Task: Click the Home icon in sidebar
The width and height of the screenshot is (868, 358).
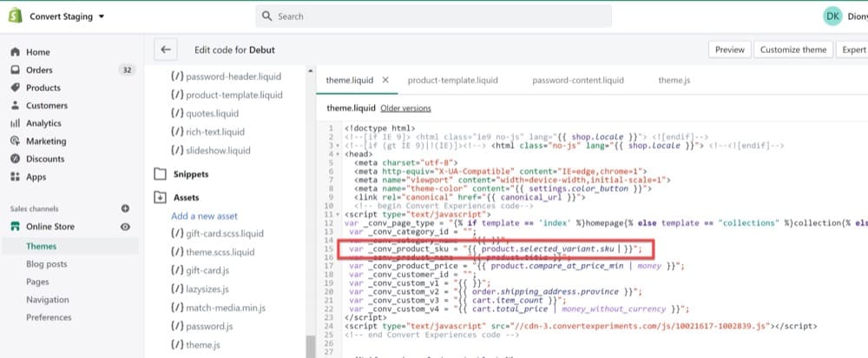Action: (x=15, y=52)
